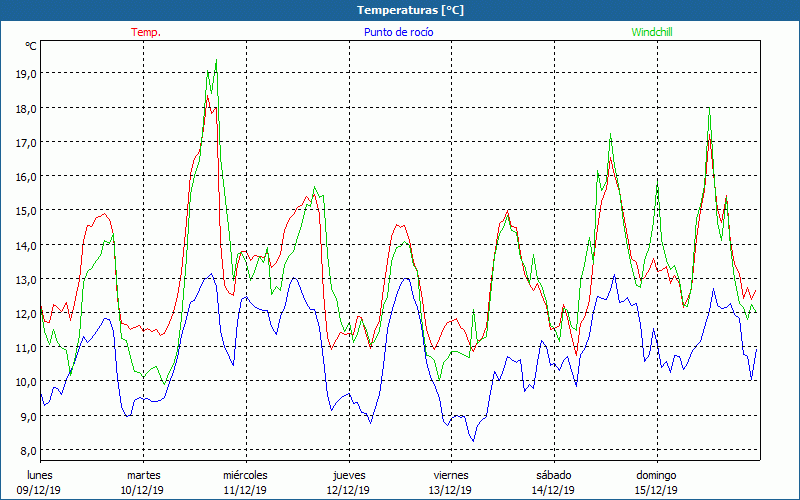Click the 15/12/19 date label

656,490
